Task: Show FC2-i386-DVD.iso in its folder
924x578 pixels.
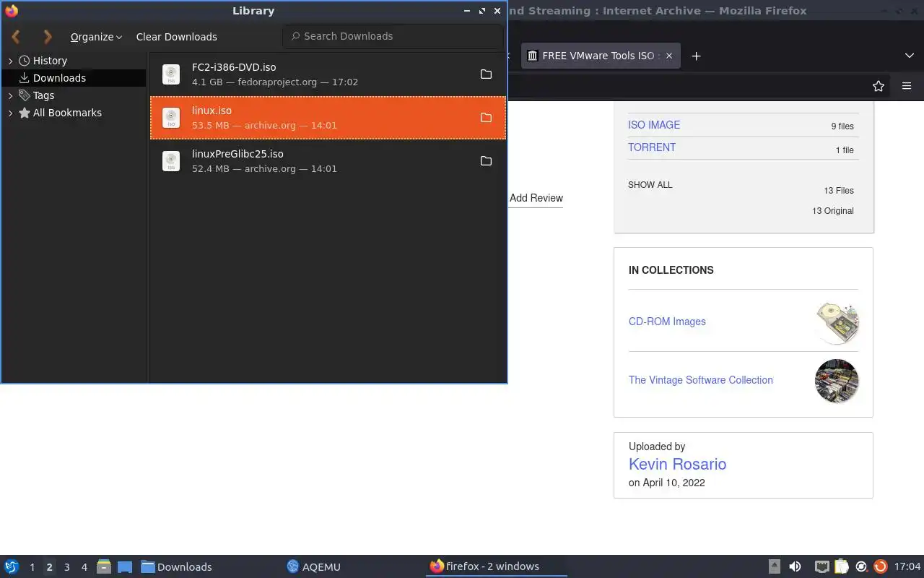Action: (486, 74)
